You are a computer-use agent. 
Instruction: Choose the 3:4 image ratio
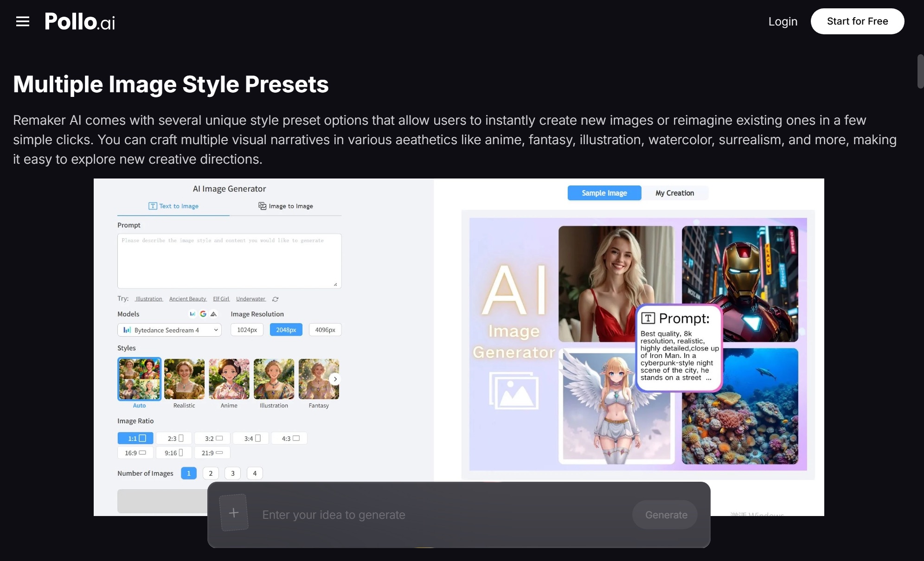click(x=251, y=438)
